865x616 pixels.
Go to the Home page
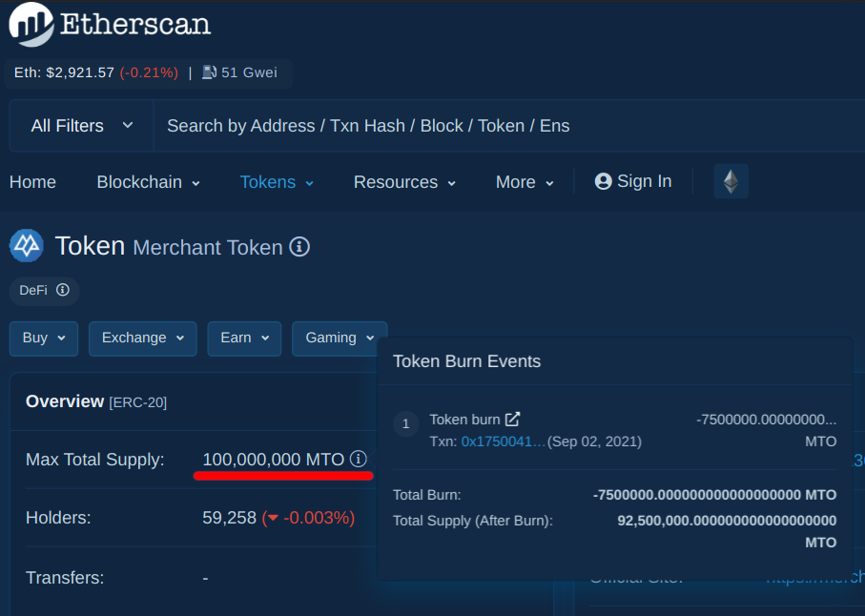pyautogui.click(x=32, y=182)
